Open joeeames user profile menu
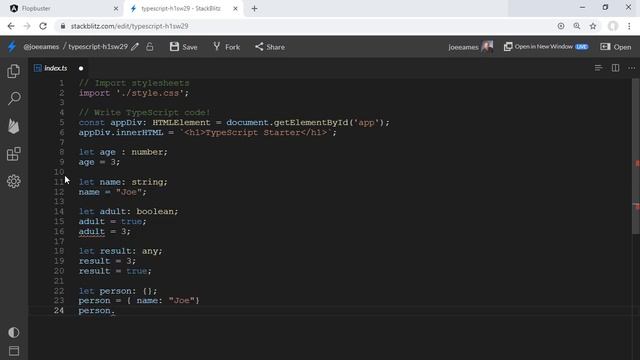 [470, 47]
